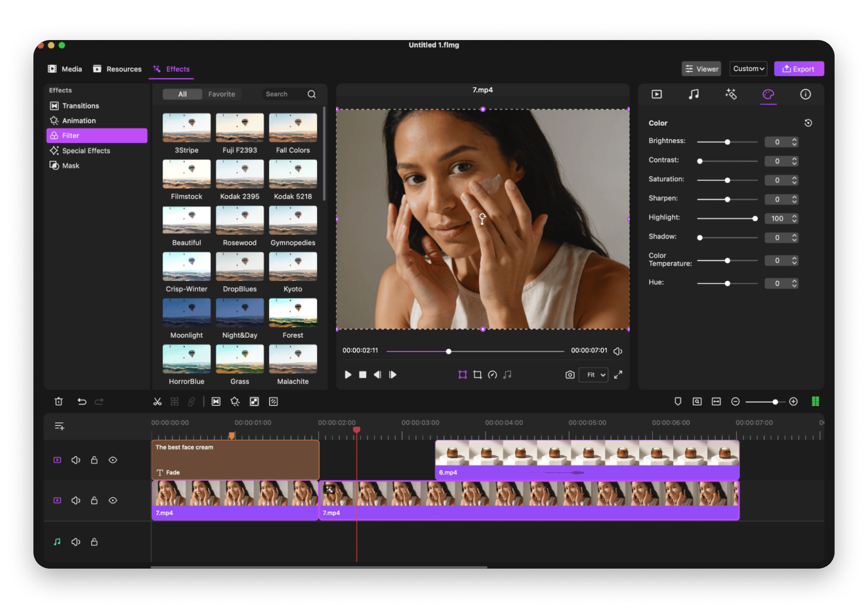The image size is (868, 612).
Task: Open the Custom resolution dropdown
Action: point(748,68)
